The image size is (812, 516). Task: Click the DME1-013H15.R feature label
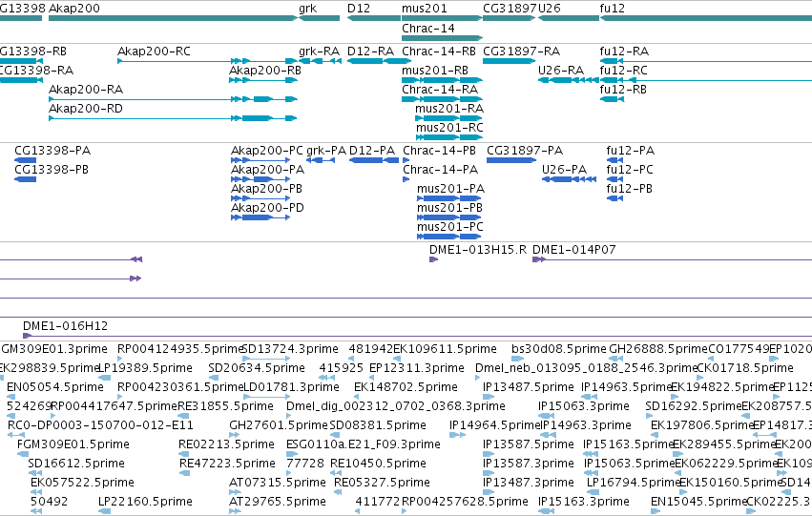pos(478,250)
